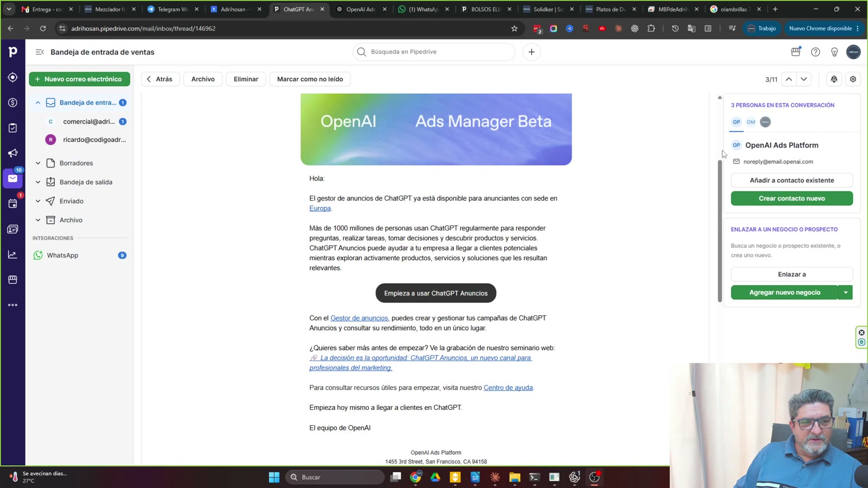Collapse the Bandeja de entrada folder

pyautogui.click(x=38, y=102)
